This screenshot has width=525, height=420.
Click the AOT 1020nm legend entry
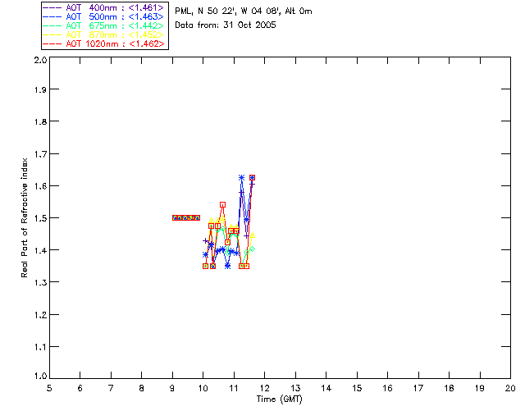coord(103,43)
